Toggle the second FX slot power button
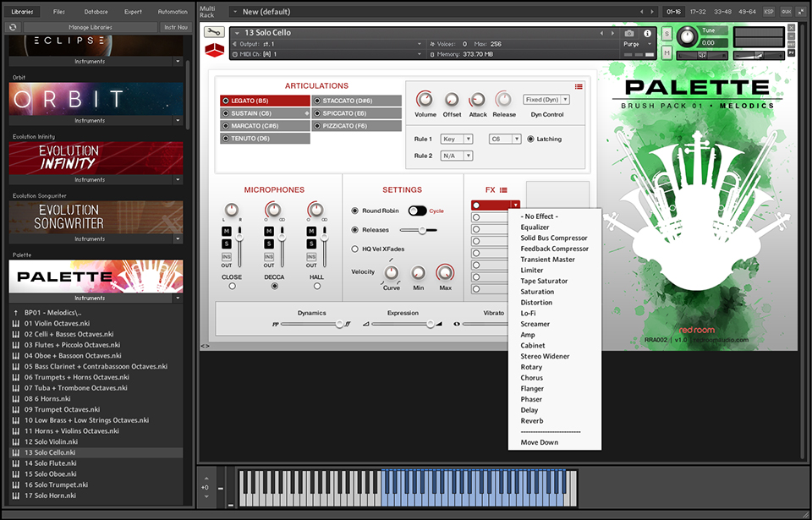This screenshot has height=520, width=812. (476, 217)
